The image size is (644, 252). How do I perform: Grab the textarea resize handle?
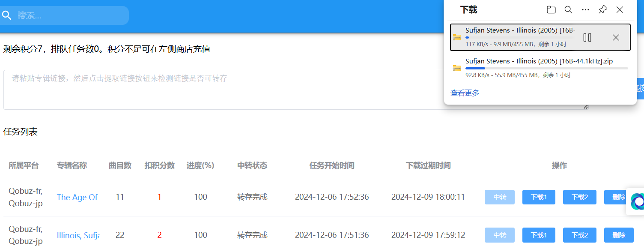click(x=585, y=106)
